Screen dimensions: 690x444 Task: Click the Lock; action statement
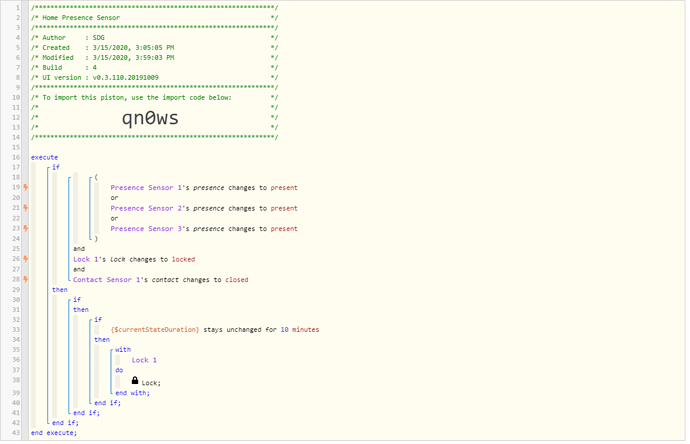[151, 383]
